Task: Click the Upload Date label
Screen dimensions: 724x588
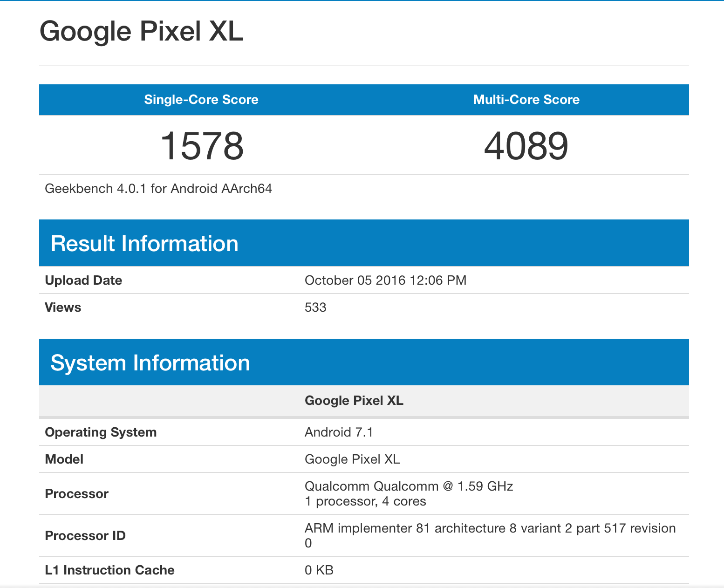Action: point(83,280)
